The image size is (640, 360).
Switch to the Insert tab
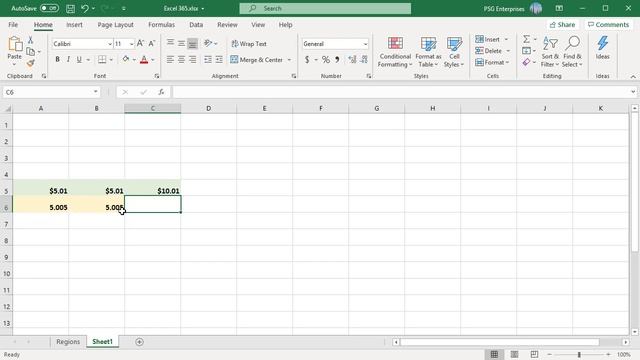click(x=74, y=25)
